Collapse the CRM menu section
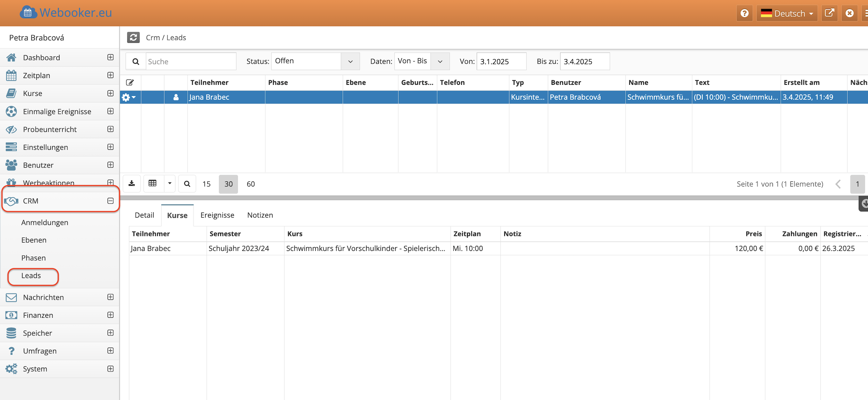The image size is (868, 400). click(110, 201)
